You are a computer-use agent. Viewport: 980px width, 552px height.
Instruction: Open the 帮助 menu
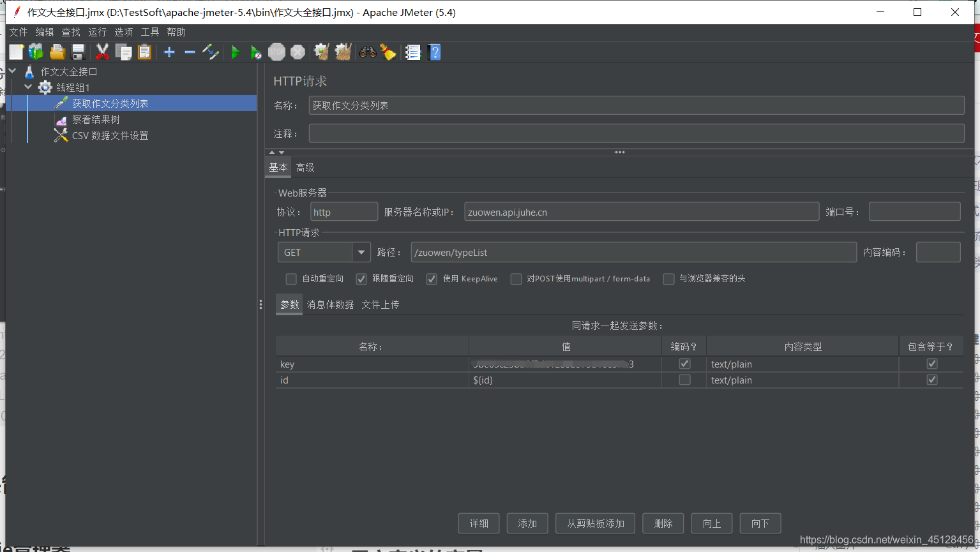coord(176,32)
